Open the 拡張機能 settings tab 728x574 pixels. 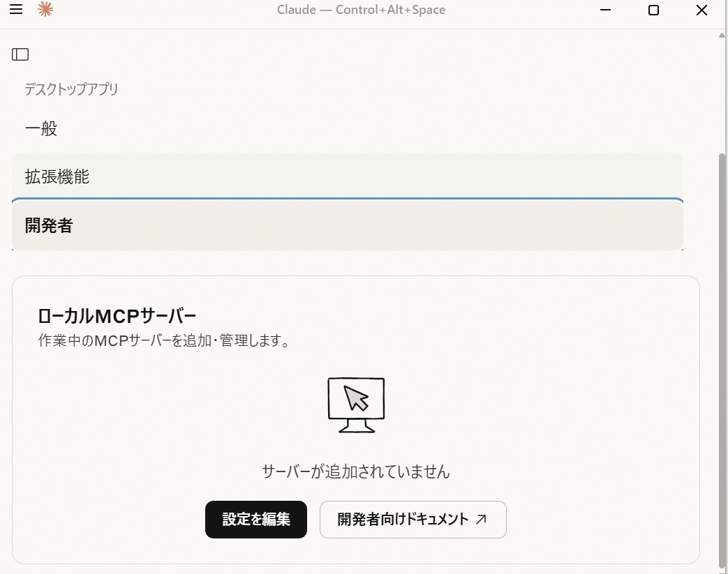[x=348, y=176]
